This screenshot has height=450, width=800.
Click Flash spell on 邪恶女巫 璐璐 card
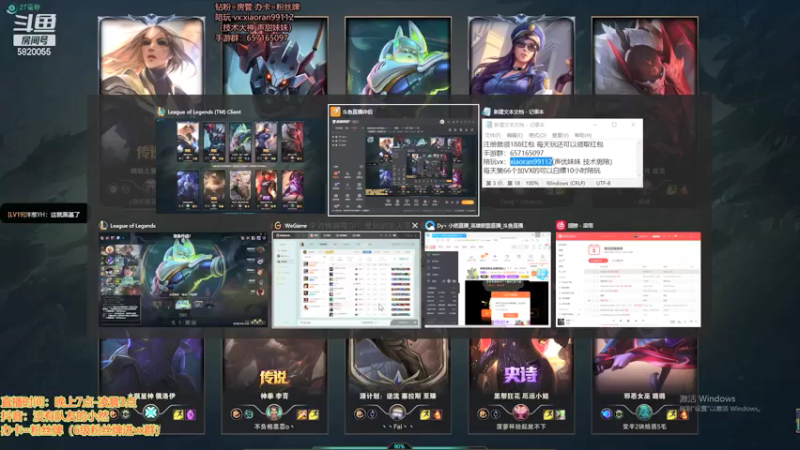671,414
